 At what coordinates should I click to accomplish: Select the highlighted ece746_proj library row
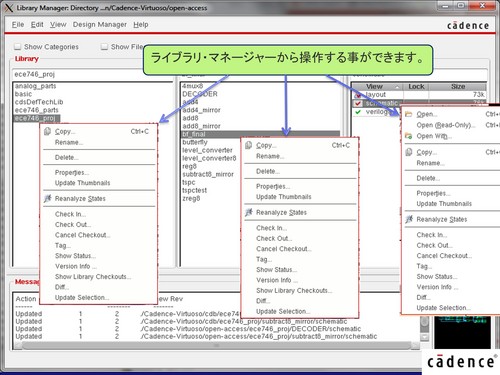37,118
